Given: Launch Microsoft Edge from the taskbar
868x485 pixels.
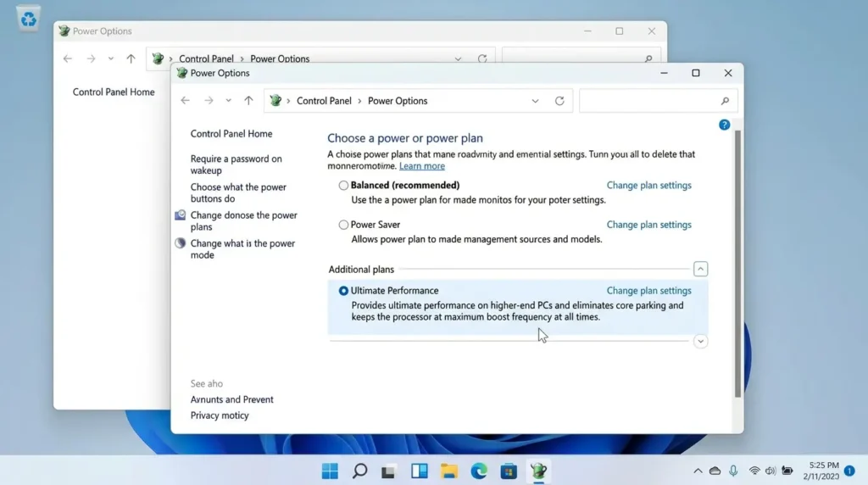Looking at the screenshot, I should coord(479,471).
